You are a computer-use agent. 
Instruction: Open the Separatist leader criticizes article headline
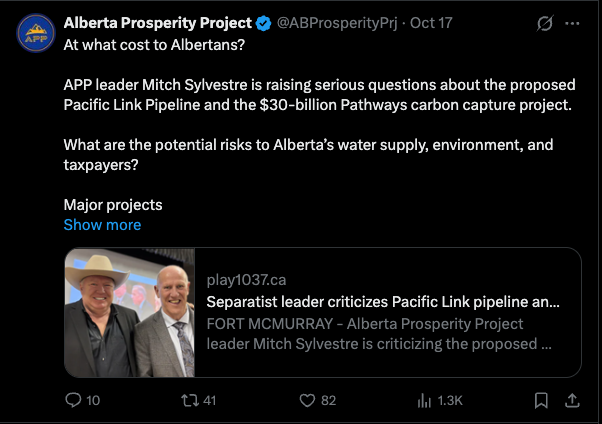pos(383,302)
